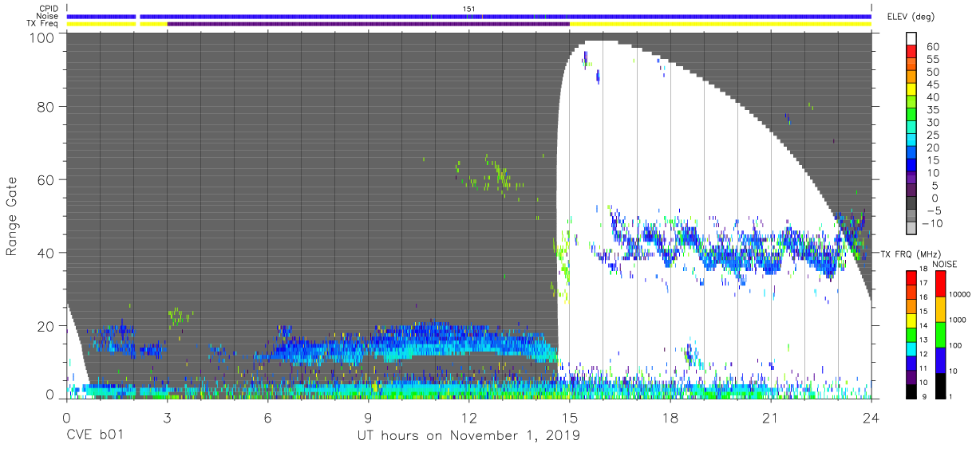Click the 'Range Gate' y-axis label
This screenshot has height=452, width=980.
point(12,217)
